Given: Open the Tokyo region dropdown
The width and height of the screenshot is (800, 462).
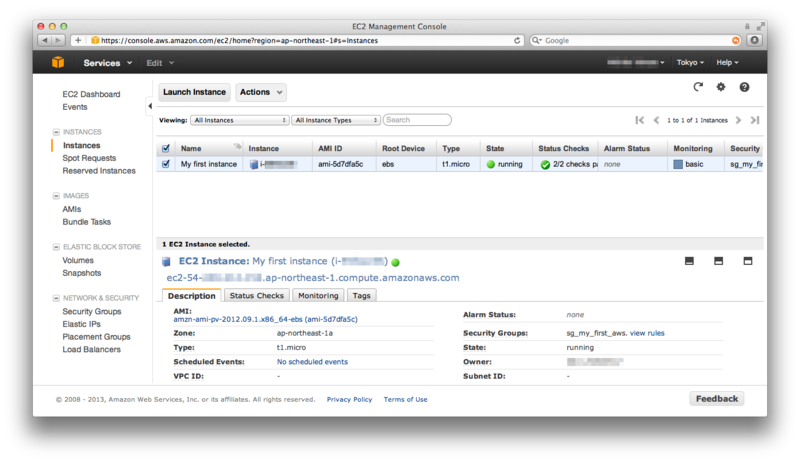Looking at the screenshot, I should pyautogui.click(x=690, y=62).
